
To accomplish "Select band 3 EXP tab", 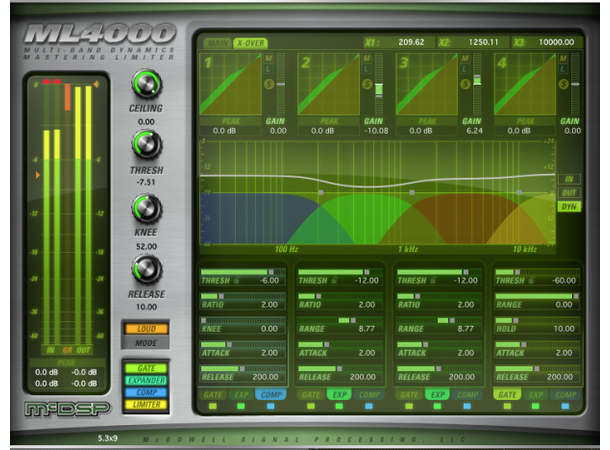I will point(438,395).
